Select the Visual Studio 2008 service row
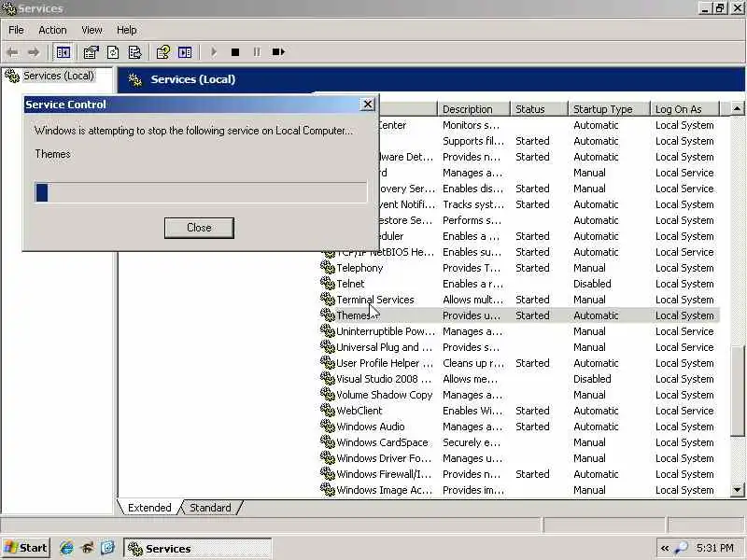 519,379
